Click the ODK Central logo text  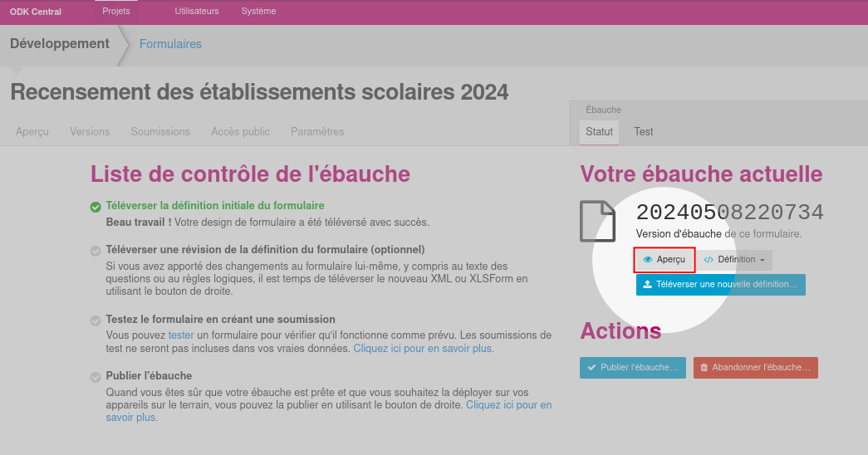click(36, 12)
